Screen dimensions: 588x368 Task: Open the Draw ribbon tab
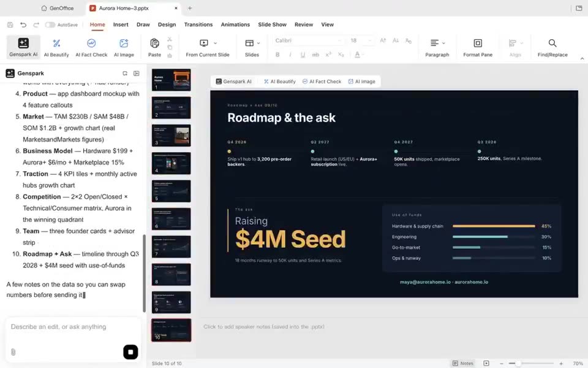(143, 25)
